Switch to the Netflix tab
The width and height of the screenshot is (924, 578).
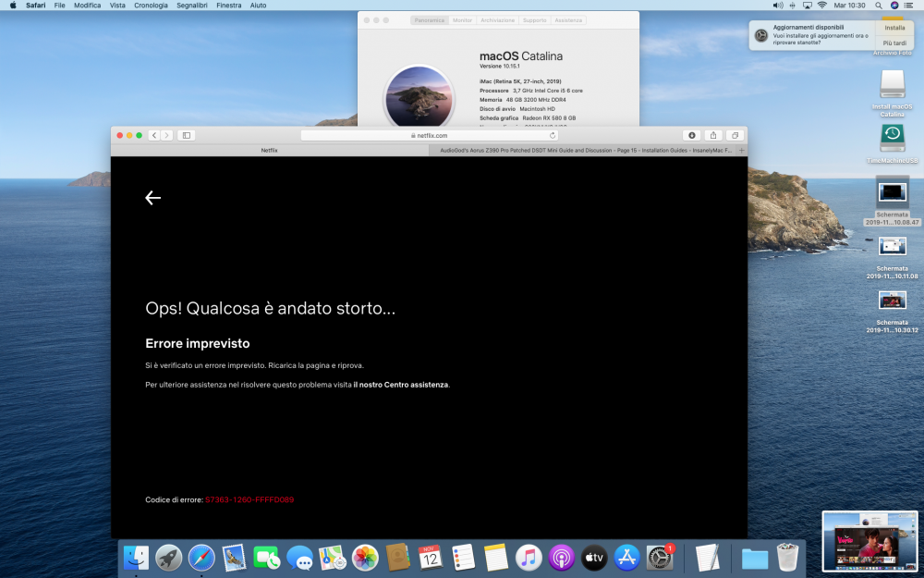point(269,151)
